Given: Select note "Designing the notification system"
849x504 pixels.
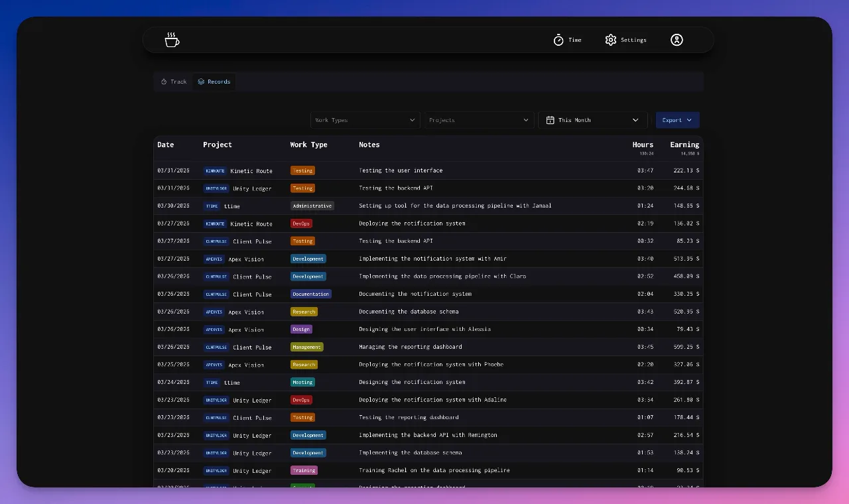Looking at the screenshot, I should (412, 382).
